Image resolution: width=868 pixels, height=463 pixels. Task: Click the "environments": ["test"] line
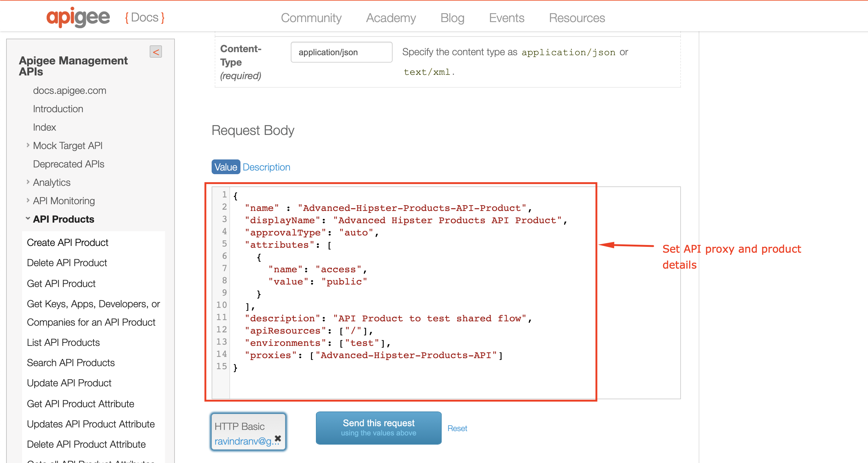(x=317, y=343)
